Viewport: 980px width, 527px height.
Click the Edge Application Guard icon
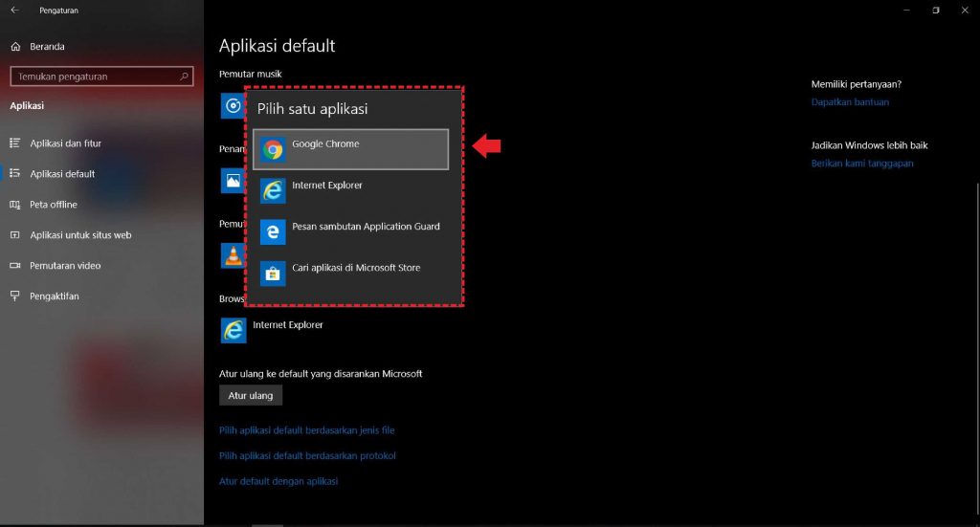tap(273, 232)
